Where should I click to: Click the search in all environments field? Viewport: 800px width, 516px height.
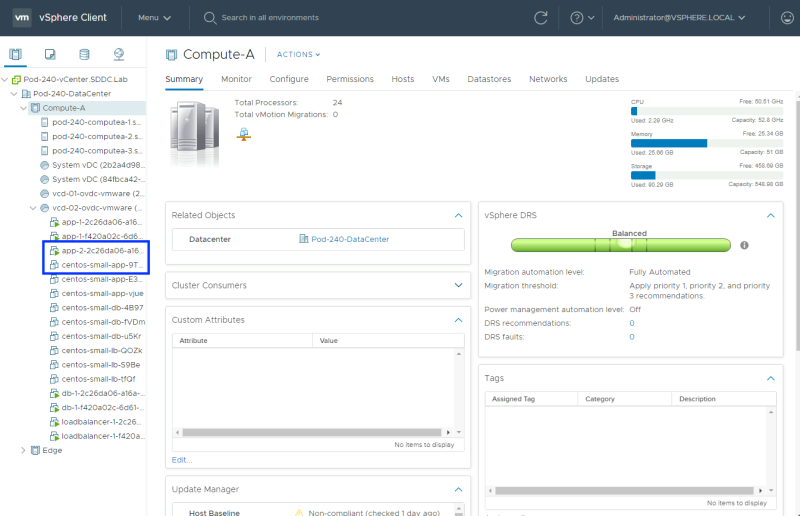click(x=270, y=18)
